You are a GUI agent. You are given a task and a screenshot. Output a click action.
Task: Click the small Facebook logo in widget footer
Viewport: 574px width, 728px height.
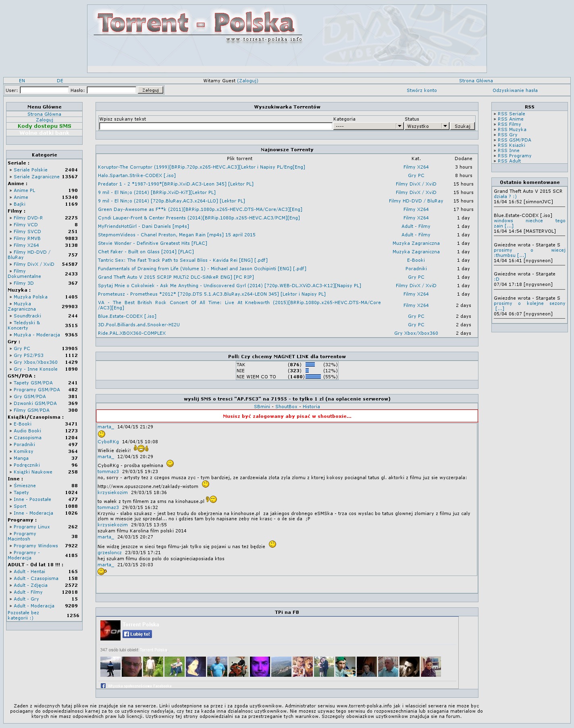[103, 686]
